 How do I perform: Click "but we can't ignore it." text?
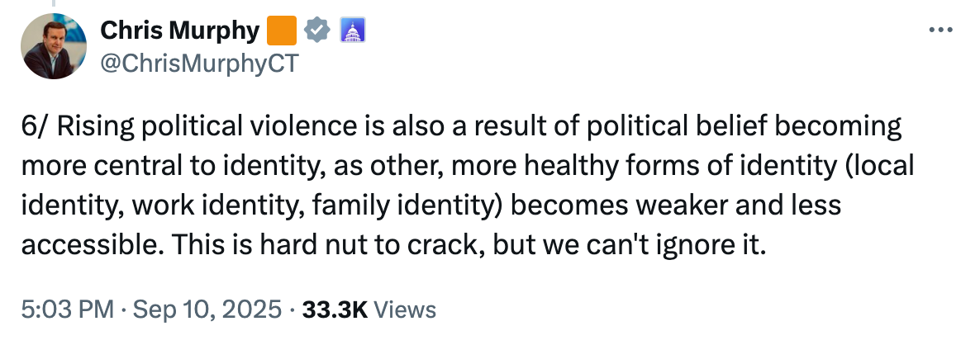(629, 246)
